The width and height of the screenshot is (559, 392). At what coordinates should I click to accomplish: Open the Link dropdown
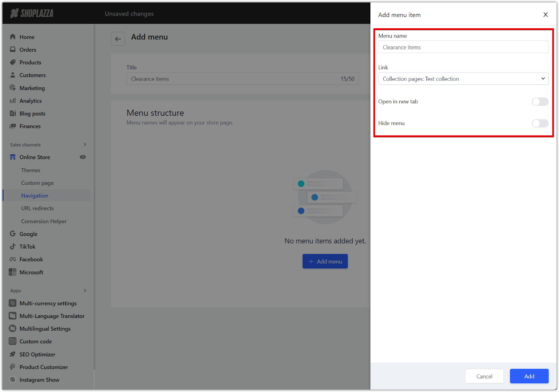point(463,79)
